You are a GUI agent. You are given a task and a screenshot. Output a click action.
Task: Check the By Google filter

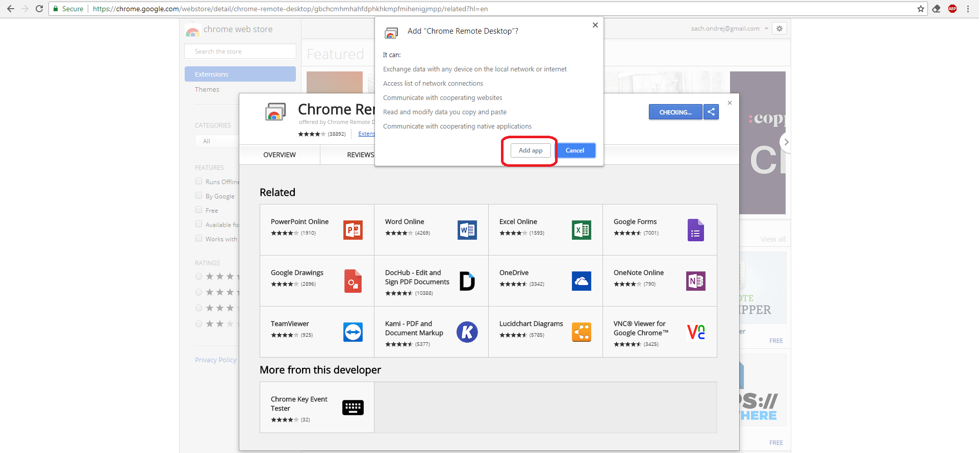(x=199, y=195)
